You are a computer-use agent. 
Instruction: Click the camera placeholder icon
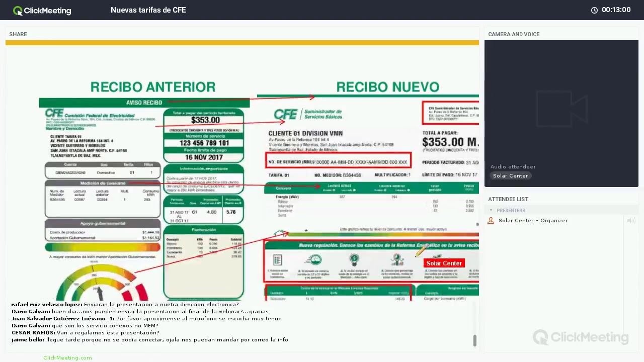click(x=561, y=109)
